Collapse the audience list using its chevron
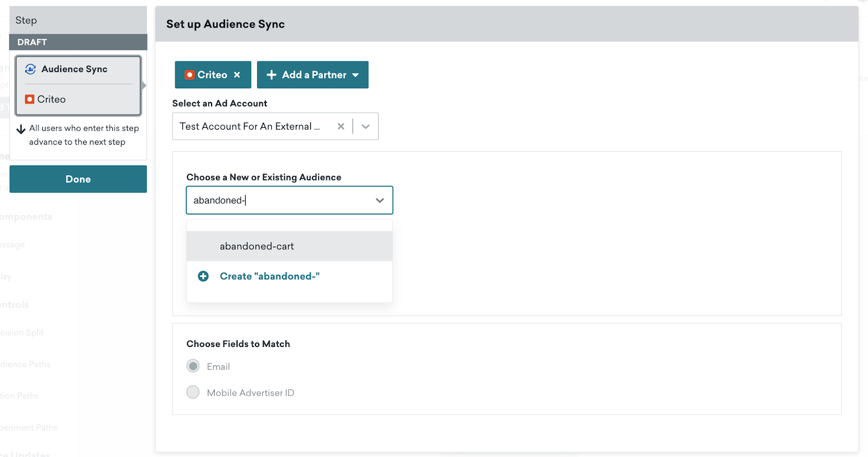Screen dimensions: 868x457 pos(380,201)
